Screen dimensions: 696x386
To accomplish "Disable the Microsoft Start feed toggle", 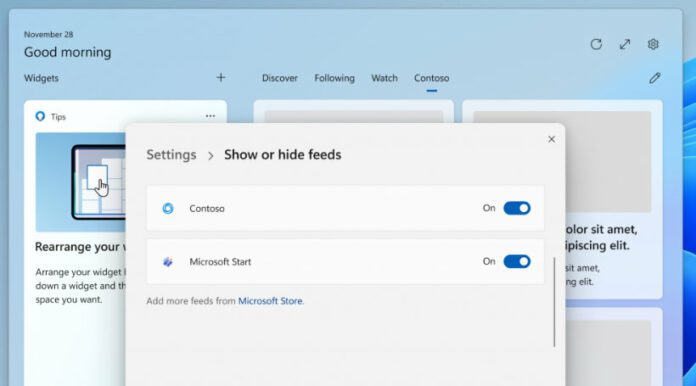I will click(x=517, y=261).
